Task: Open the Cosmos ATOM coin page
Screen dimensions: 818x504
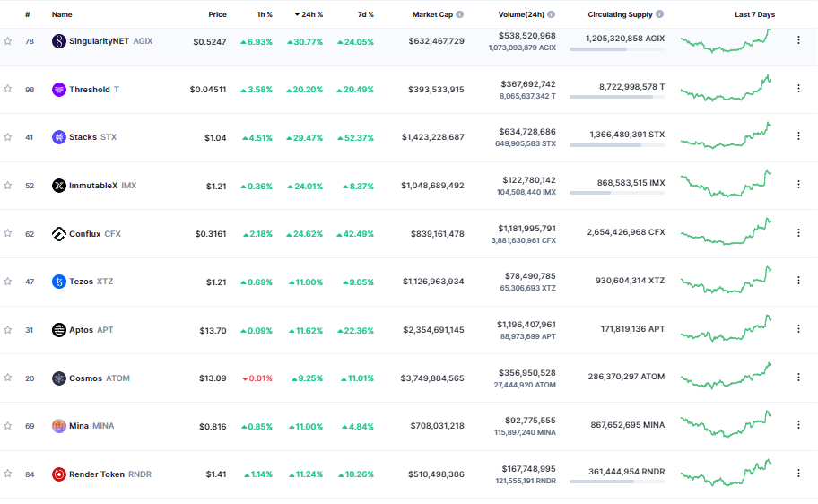Action: click(x=91, y=378)
